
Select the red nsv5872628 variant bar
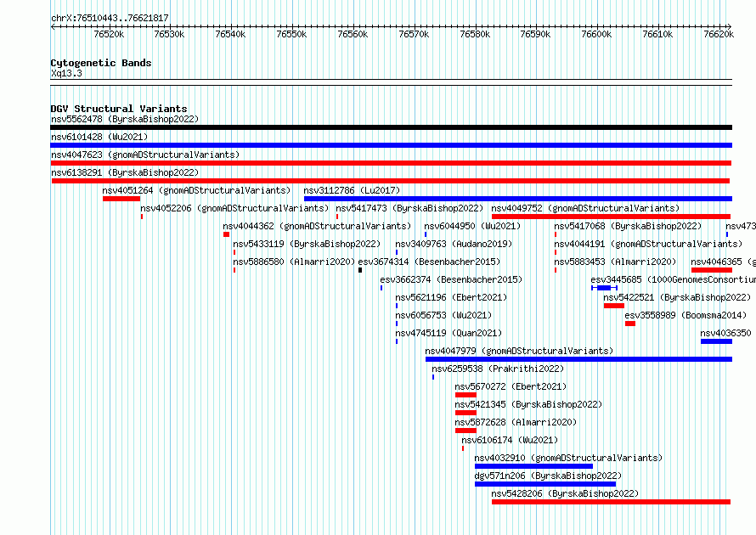pos(465,431)
